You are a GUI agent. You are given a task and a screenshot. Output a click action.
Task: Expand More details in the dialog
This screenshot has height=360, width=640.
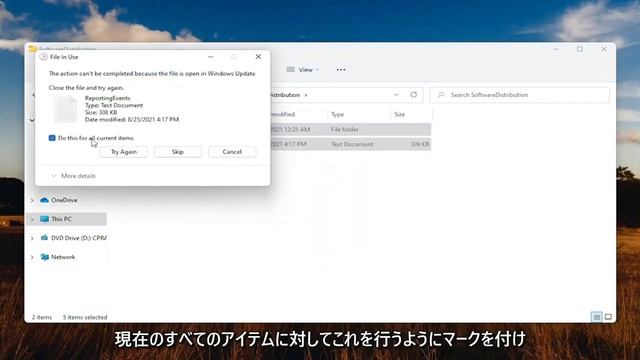coord(73,176)
